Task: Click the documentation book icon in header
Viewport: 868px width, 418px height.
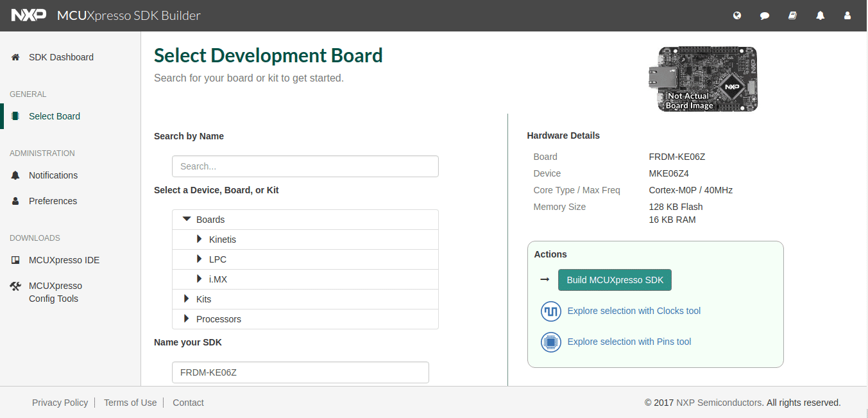Action: tap(792, 16)
